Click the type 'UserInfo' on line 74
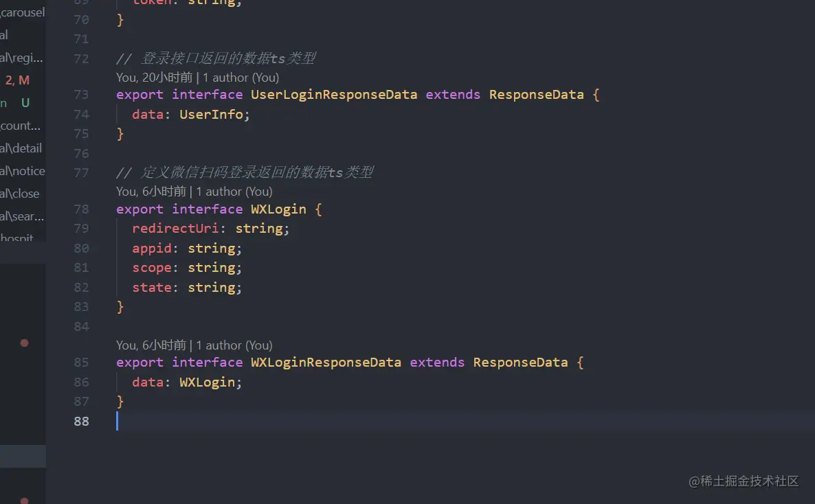 tap(211, 114)
